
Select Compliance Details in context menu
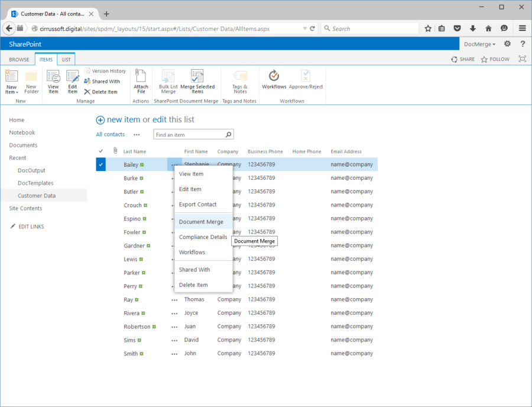[x=203, y=237]
